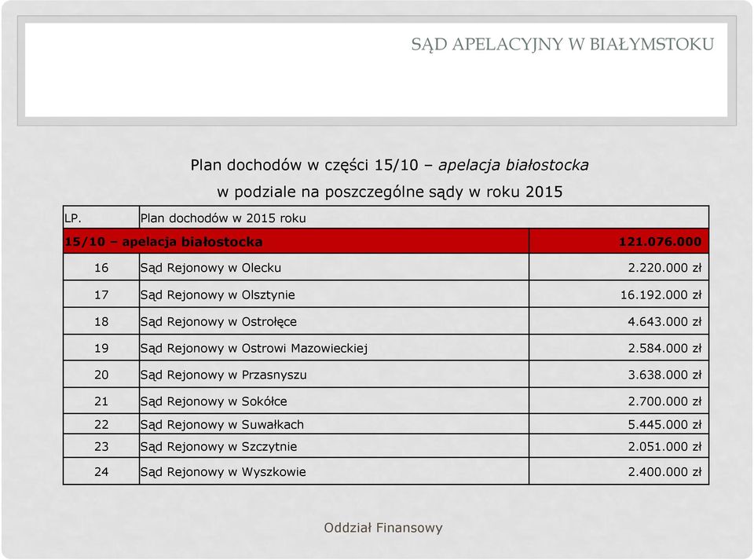Click 'Sąd Rejonowy w Ostrowi Mazowieckiej'
Viewport: 754px width, 560px height.
point(254,348)
